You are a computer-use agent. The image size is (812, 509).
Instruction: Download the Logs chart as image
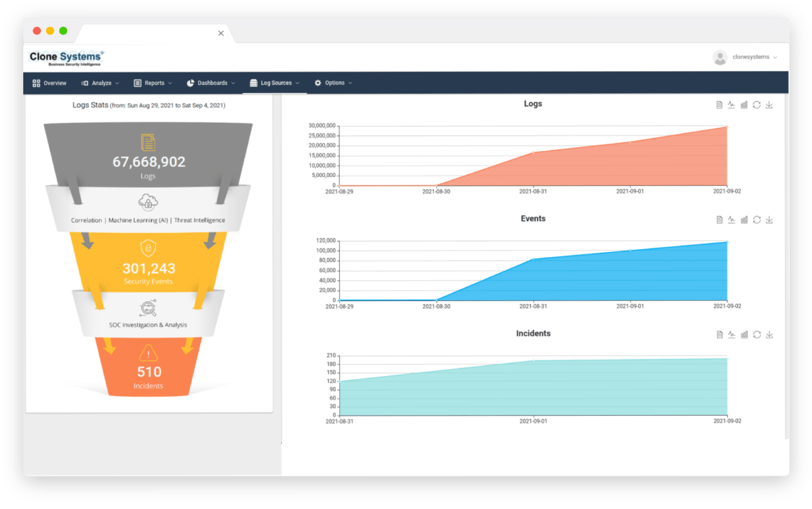coord(769,105)
